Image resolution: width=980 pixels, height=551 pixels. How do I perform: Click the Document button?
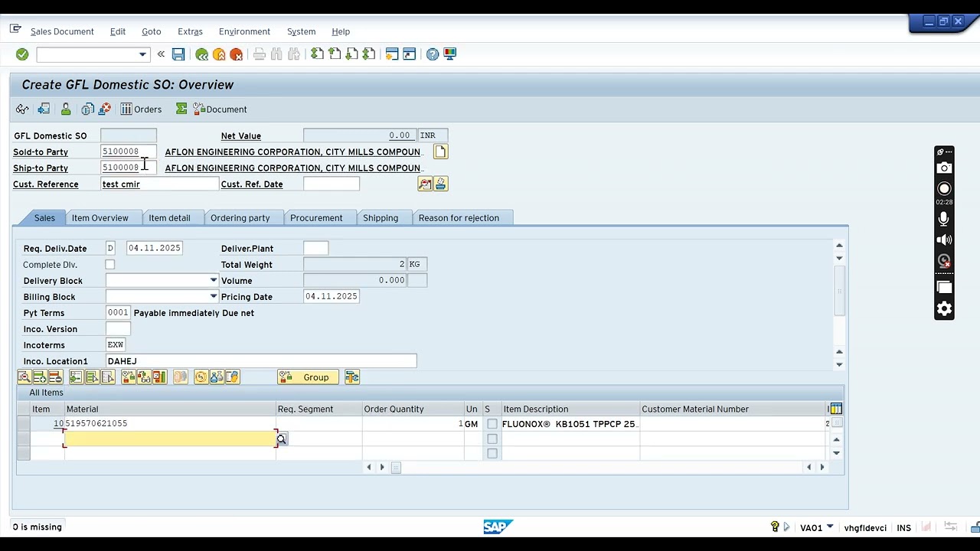220,109
